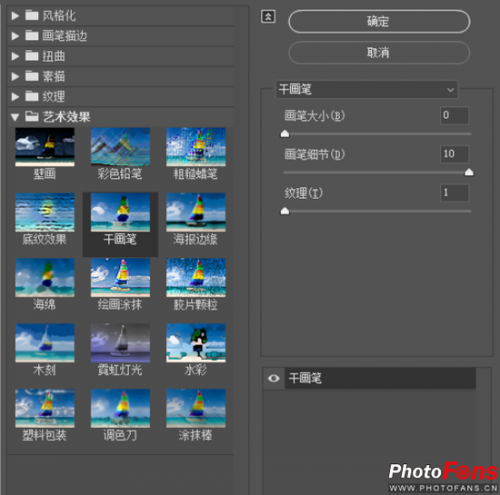This screenshot has height=495, width=500.
Task: Expand the 纹理 filter folder
Action: 15,97
